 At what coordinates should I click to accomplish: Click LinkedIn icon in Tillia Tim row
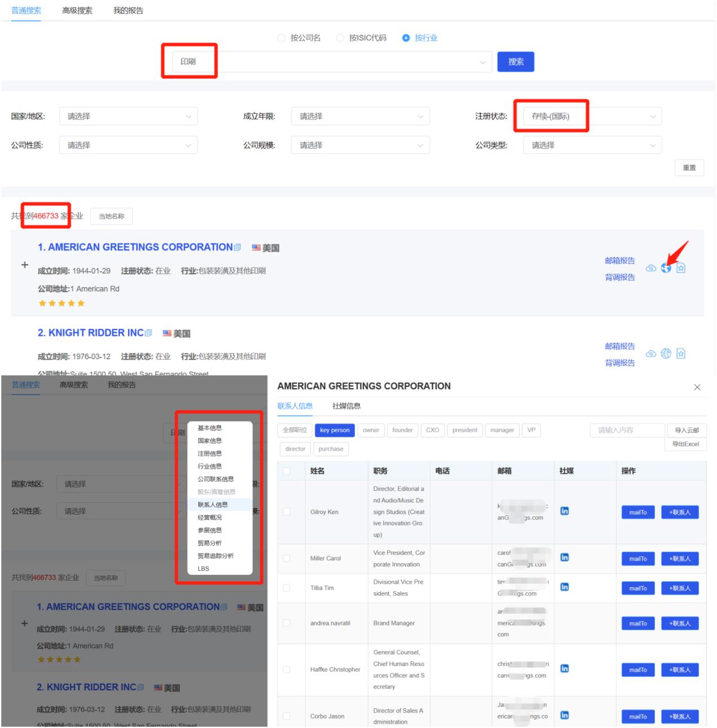[x=564, y=587]
